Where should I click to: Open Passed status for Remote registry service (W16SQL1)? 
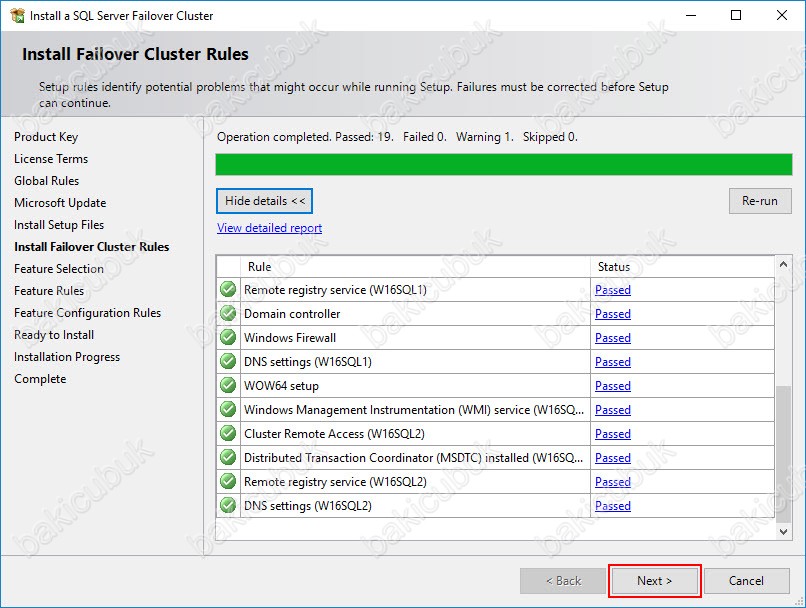(613, 290)
